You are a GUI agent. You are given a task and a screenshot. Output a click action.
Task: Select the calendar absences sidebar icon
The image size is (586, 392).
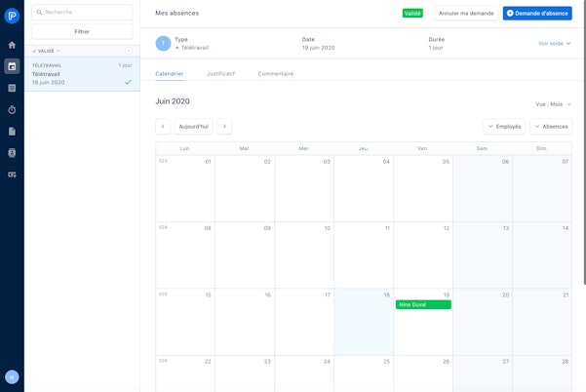tap(12, 66)
